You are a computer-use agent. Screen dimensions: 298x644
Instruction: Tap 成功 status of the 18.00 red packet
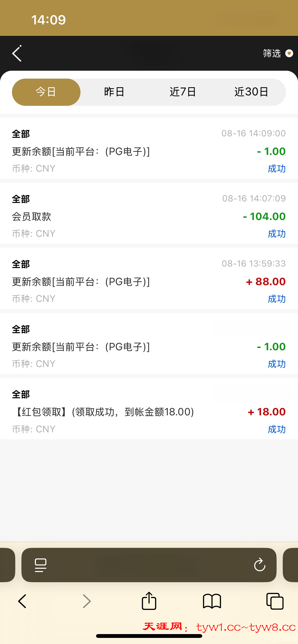pos(277,429)
